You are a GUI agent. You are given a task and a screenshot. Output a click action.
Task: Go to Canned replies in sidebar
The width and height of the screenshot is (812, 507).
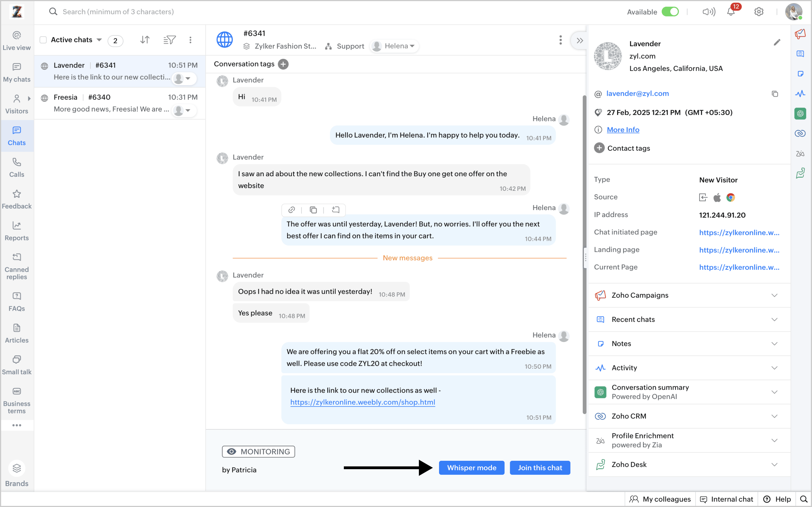point(17,267)
